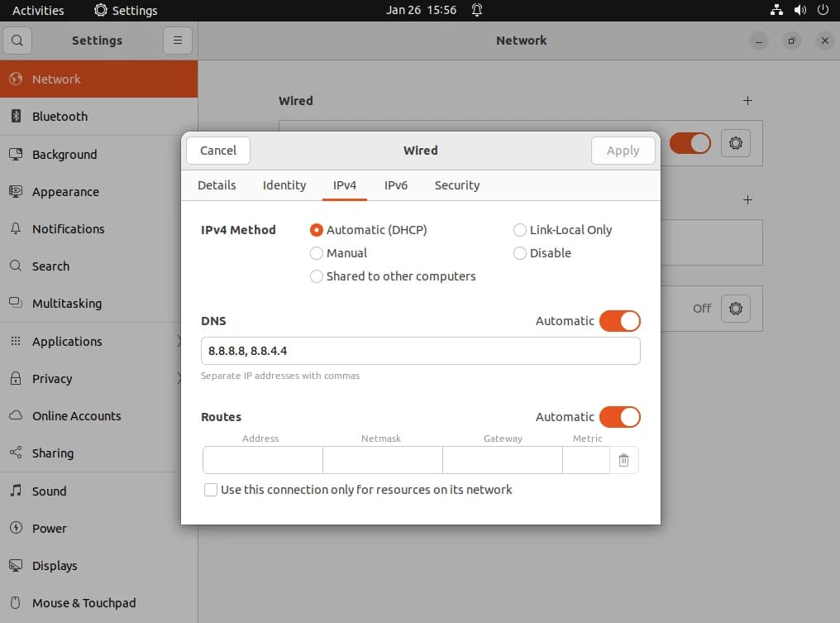This screenshot has width=840, height=623.
Task: Click the DNS address input field
Action: point(420,351)
